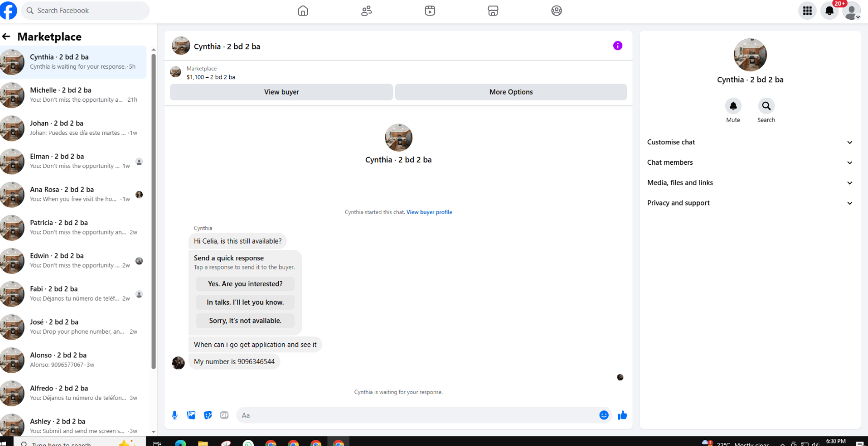
Task: Click the purple conversation info icon
Action: (x=618, y=46)
